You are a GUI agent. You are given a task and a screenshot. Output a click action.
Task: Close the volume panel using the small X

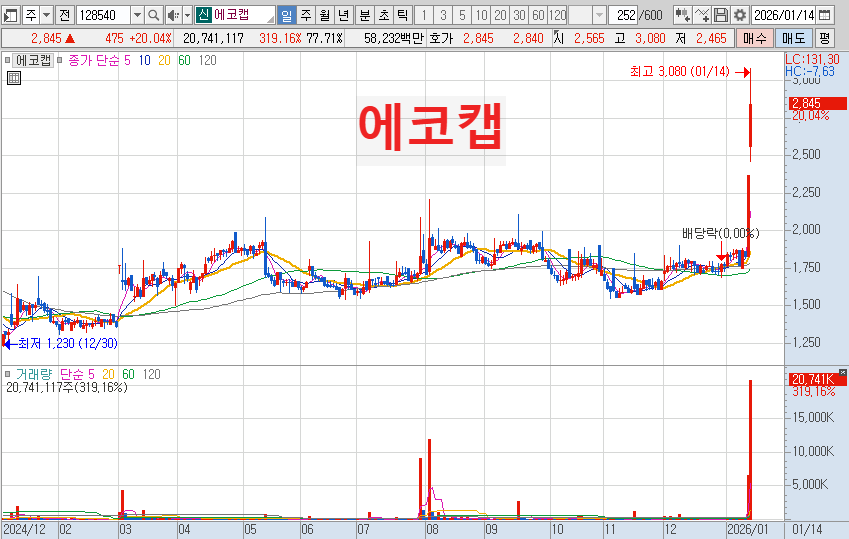(x=843, y=372)
